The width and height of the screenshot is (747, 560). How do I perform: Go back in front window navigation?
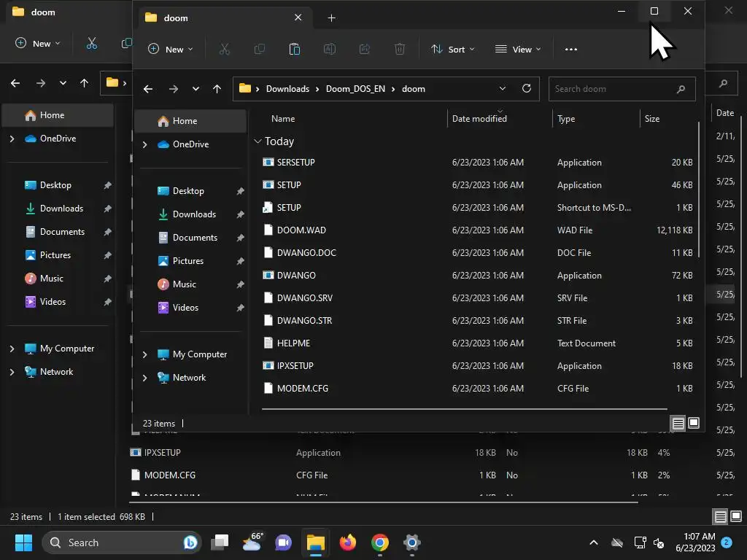coord(148,89)
